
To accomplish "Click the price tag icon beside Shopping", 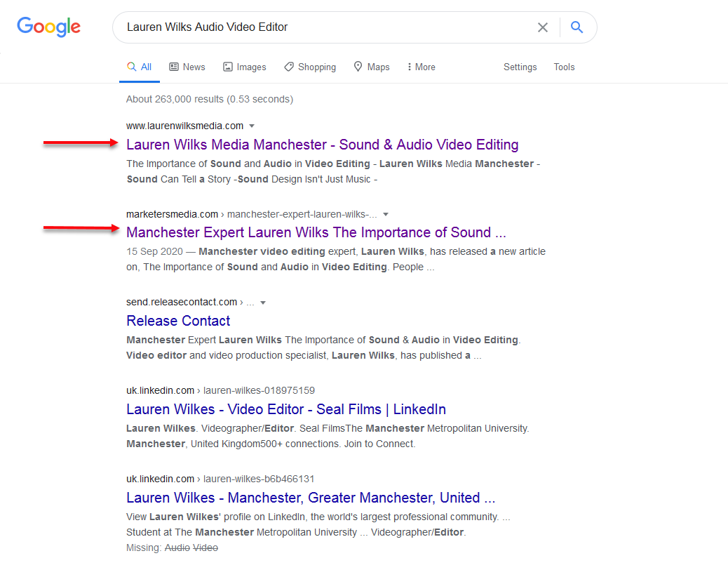I will click(288, 66).
